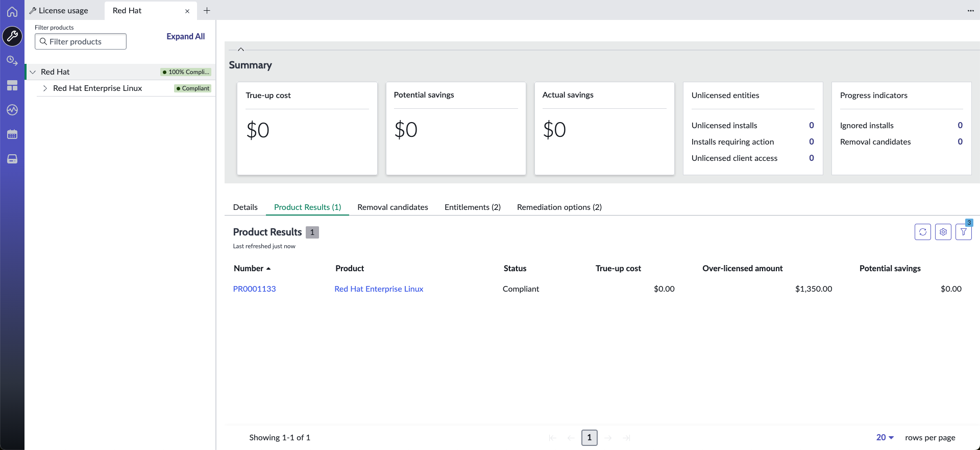Sort by the Status column header
Screen dimensions: 980x450
click(x=515, y=268)
